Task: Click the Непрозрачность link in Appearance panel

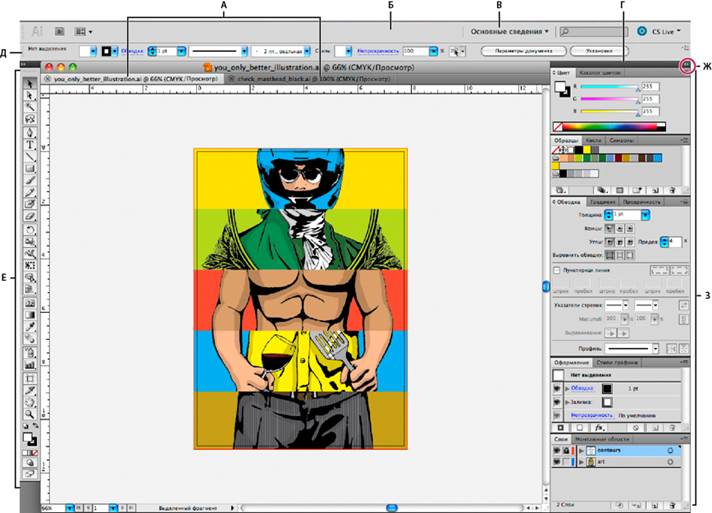Action: (592, 415)
